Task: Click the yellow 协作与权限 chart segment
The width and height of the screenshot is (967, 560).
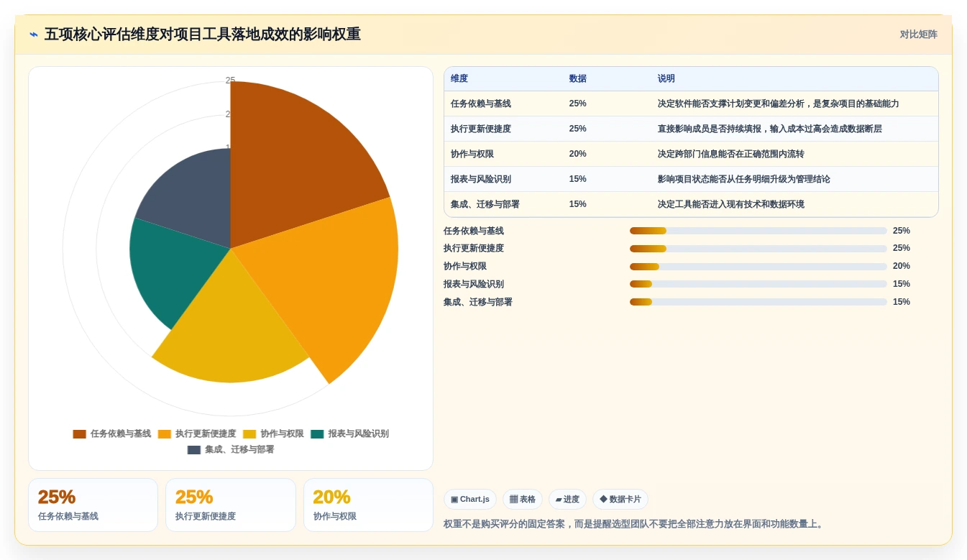Action: (230, 331)
